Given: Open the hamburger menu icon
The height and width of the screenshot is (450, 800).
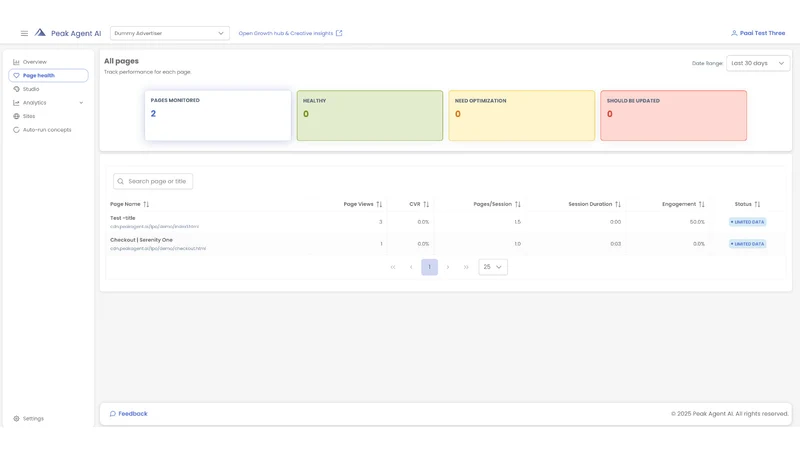Looking at the screenshot, I should (24, 33).
